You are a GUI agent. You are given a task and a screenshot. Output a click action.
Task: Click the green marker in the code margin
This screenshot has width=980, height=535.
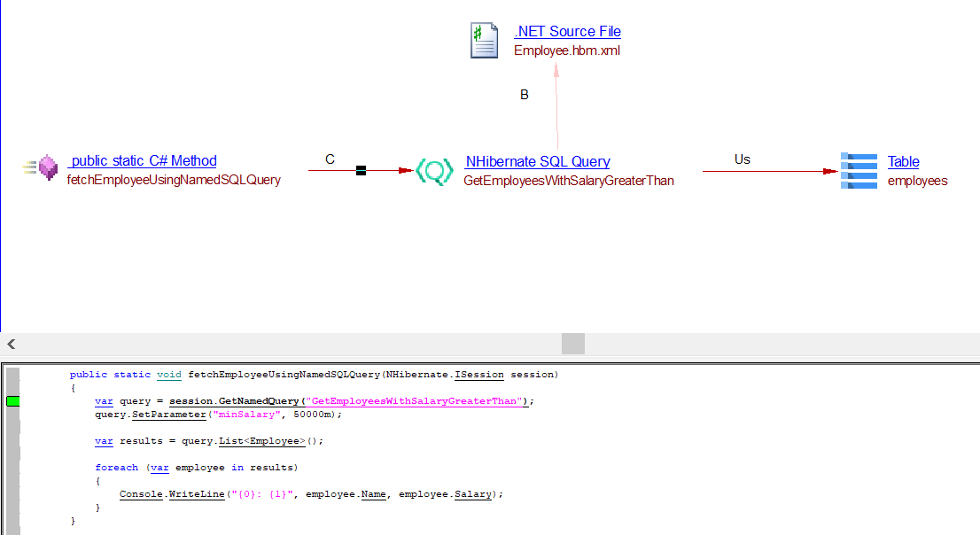click(x=13, y=401)
